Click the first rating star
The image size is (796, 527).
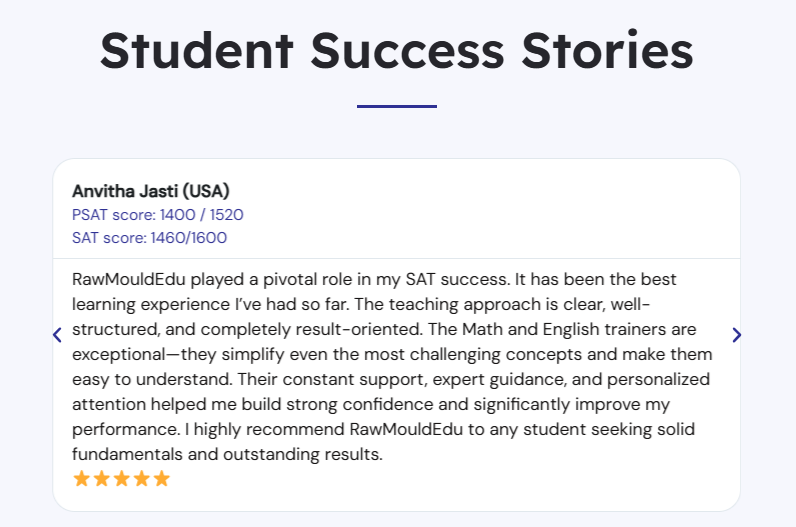pyautogui.click(x=82, y=479)
